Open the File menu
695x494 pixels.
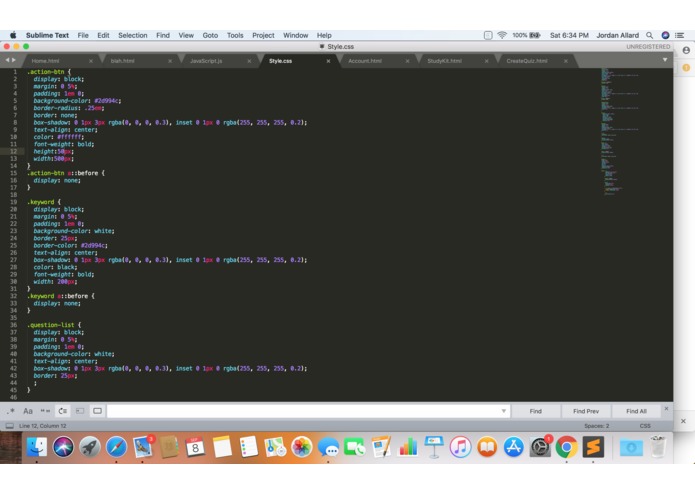click(x=83, y=35)
